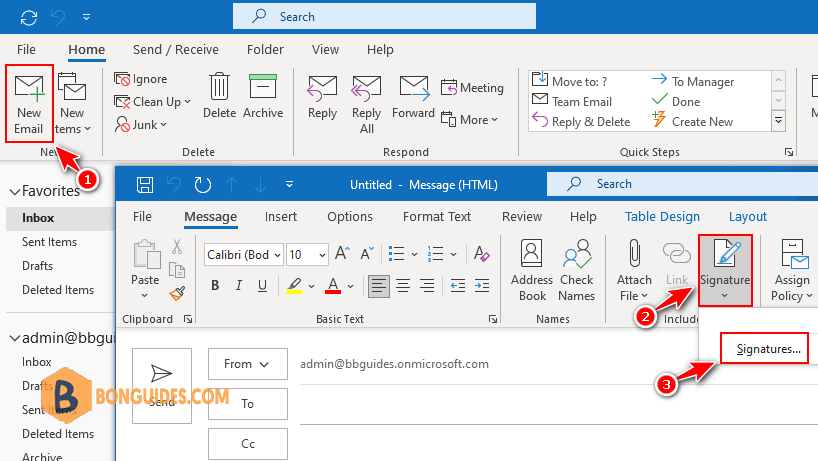
Task: Toggle Italic formatting
Action: (238, 285)
